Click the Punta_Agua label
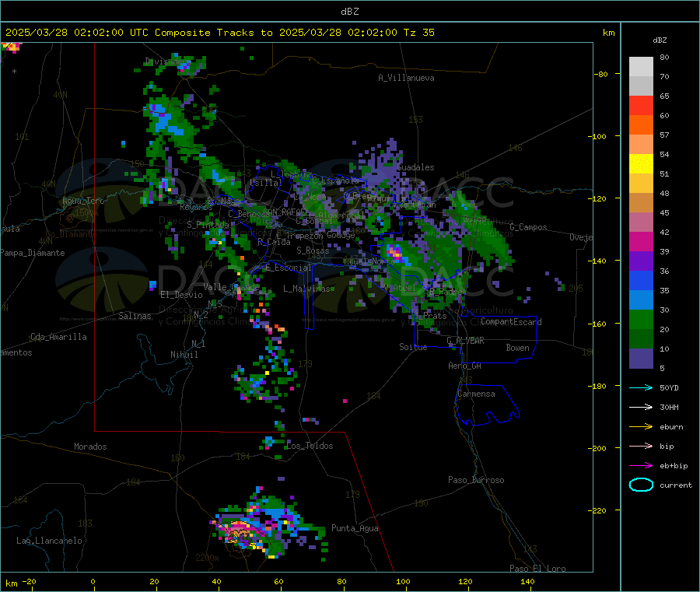Image resolution: width=700 pixels, height=592 pixels. 355,528
